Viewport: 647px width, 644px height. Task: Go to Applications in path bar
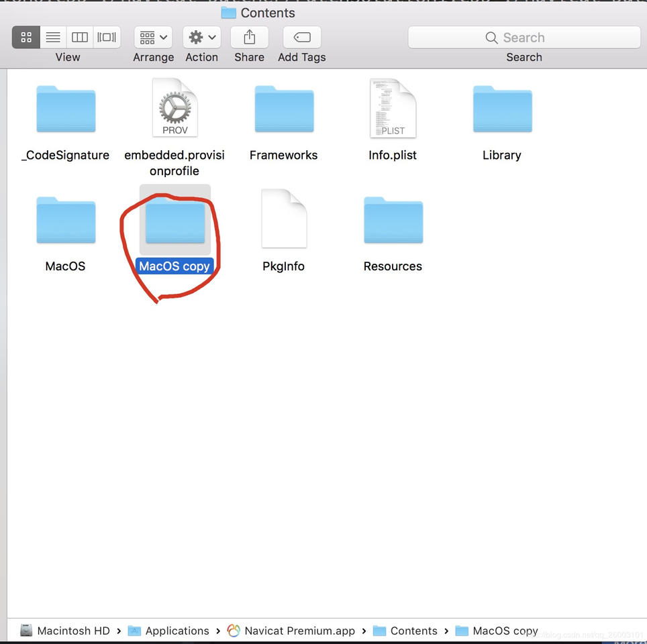point(168,631)
